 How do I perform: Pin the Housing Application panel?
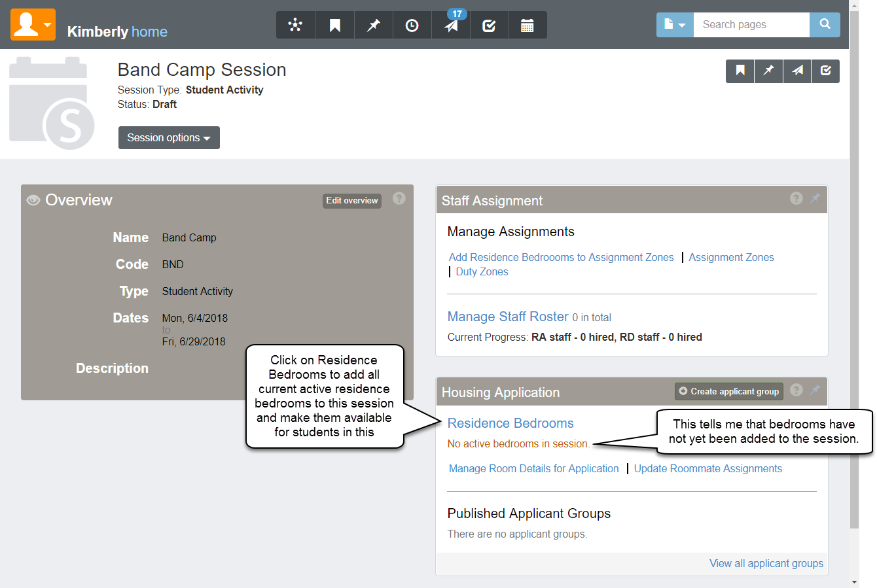(815, 390)
